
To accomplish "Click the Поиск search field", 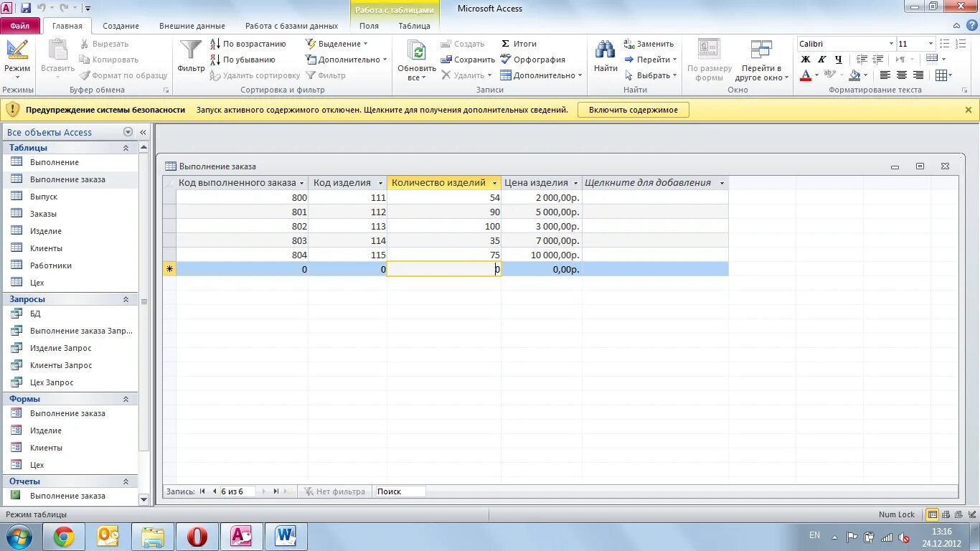I will (400, 491).
